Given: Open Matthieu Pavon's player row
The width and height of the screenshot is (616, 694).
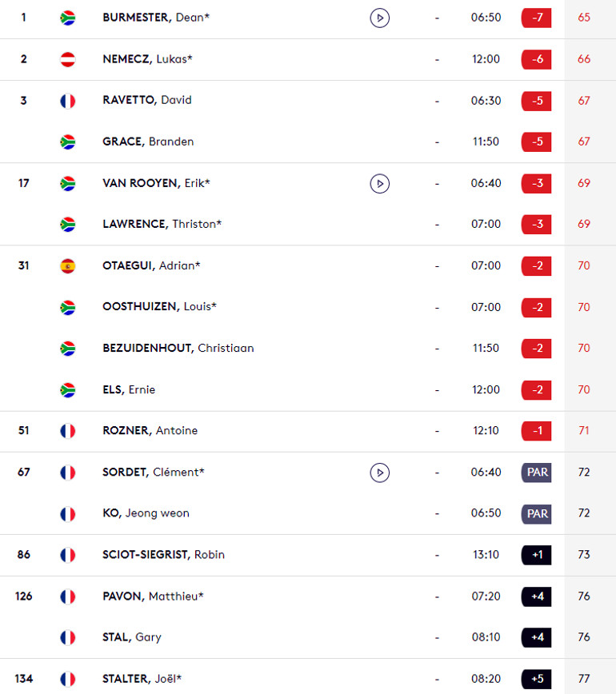Looking at the screenshot, I should (x=308, y=596).
